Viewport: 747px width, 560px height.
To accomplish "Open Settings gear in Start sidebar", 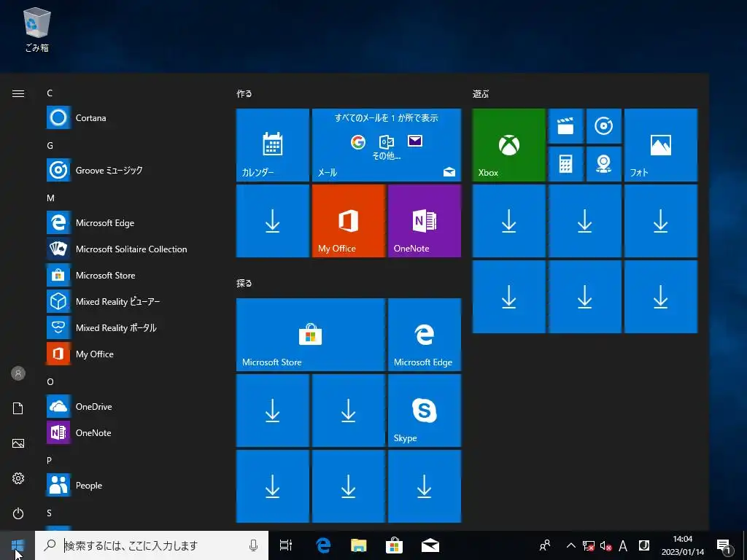I will (x=18, y=478).
